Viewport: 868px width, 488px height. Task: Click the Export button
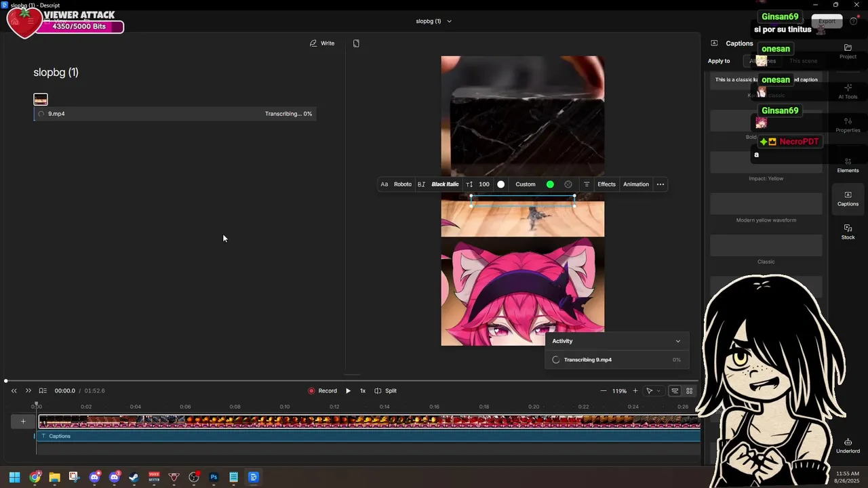(x=827, y=21)
